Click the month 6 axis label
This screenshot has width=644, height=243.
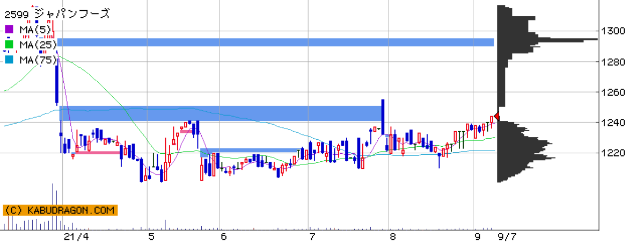click(x=223, y=237)
